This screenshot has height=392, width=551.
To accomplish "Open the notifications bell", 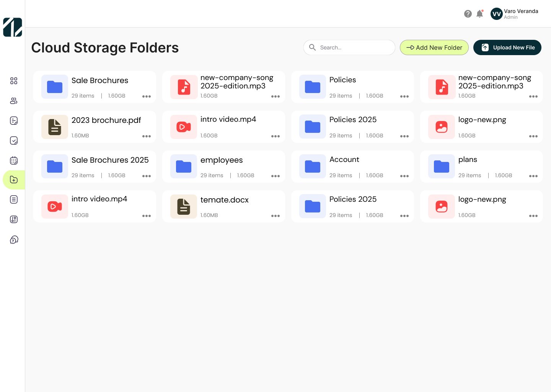I will (479, 14).
